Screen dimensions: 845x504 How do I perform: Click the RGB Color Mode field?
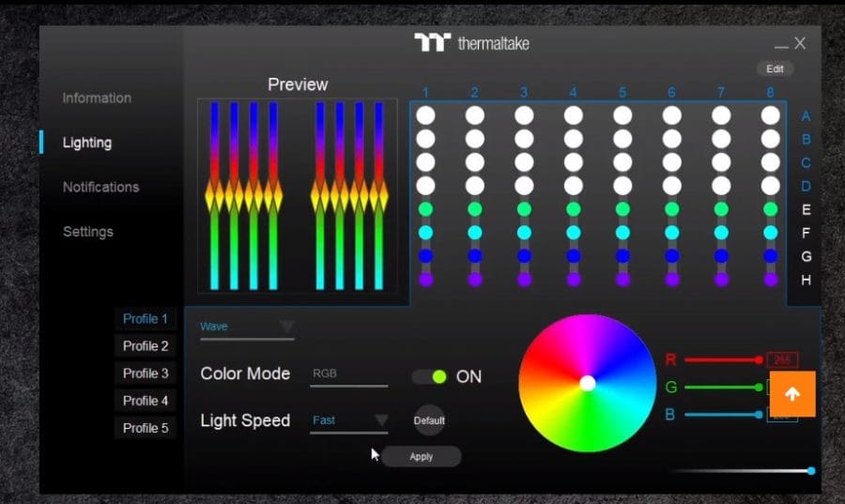tap(349, 374)
